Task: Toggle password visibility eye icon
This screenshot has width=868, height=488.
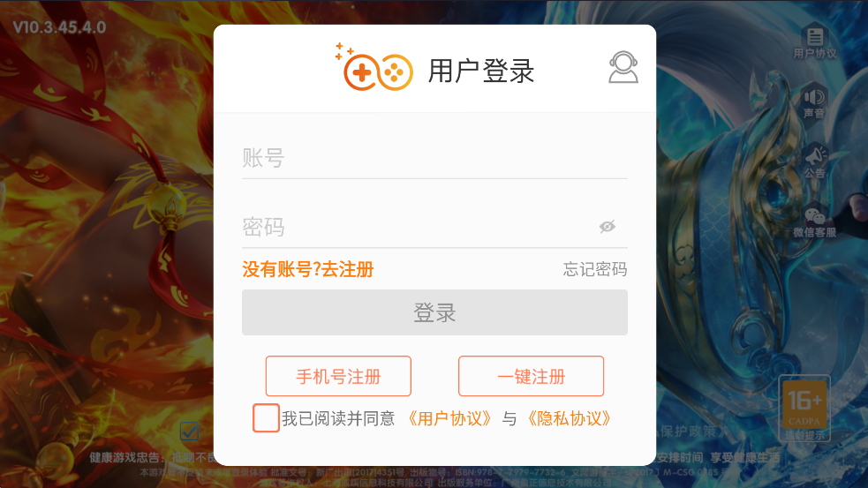Action: tap(608, 226)
